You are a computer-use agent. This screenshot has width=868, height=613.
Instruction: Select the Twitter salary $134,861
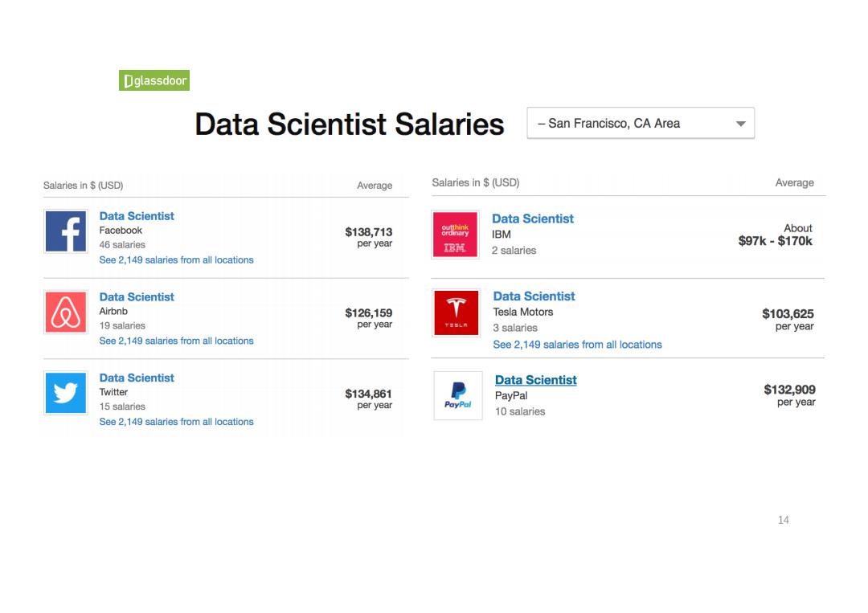tap(369, 394)
